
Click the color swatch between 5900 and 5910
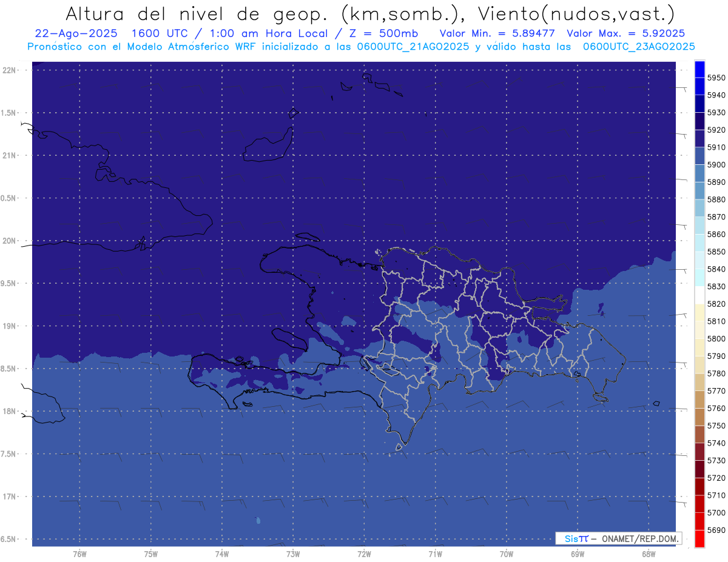[699, 156]
